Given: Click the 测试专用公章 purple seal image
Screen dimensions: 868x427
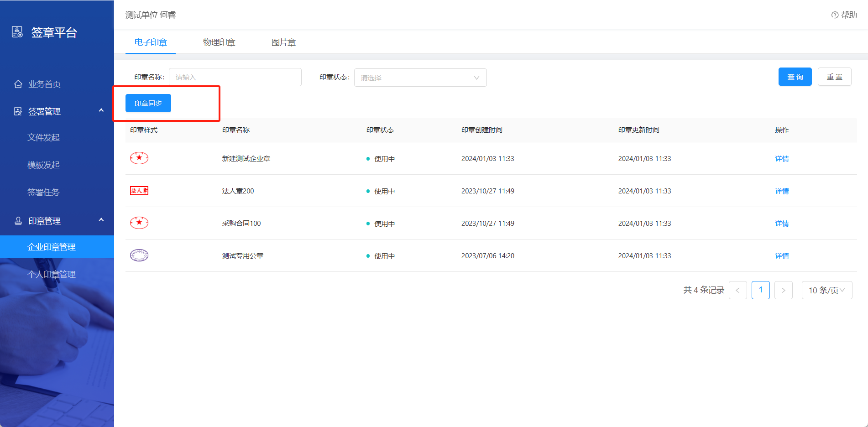Looking at the screenshot, I should 139,255.
